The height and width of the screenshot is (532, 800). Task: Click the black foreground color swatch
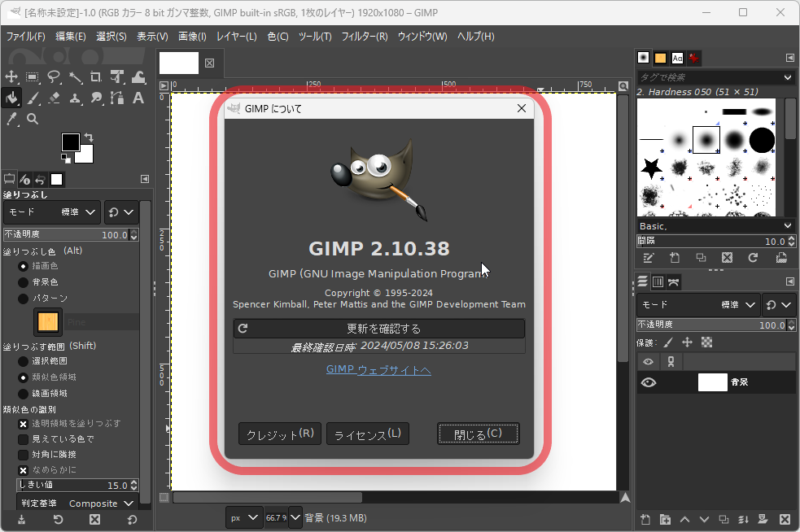click(x=69, y=141)
